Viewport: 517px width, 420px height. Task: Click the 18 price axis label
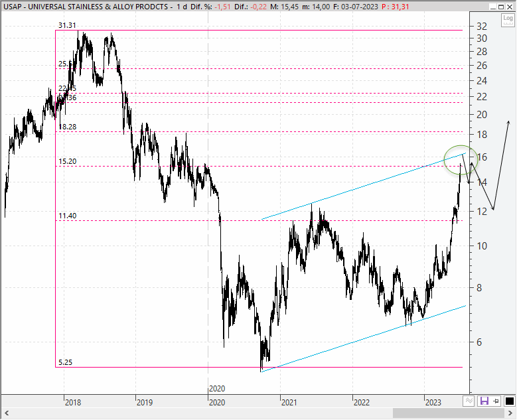482,135
